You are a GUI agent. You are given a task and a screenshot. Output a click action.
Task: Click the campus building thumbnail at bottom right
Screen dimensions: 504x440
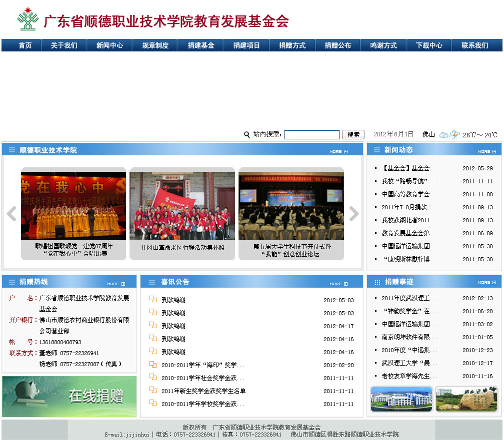tap(401, 399)
